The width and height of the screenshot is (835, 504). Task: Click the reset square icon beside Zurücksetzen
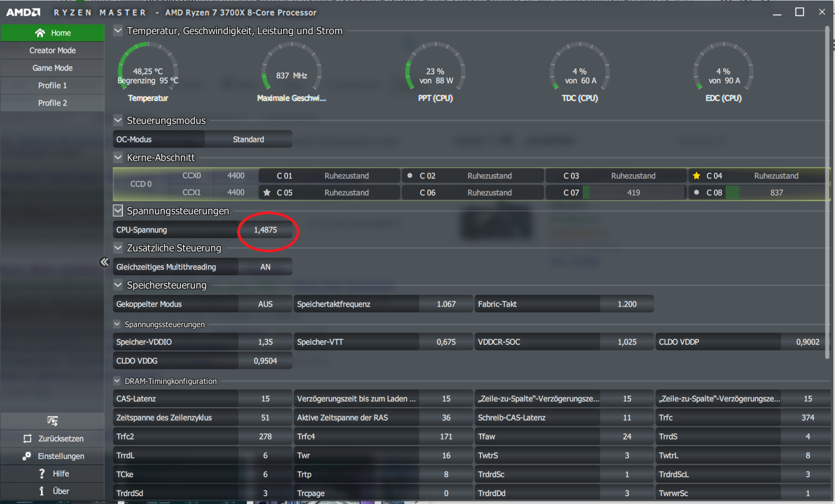[27, 438]
